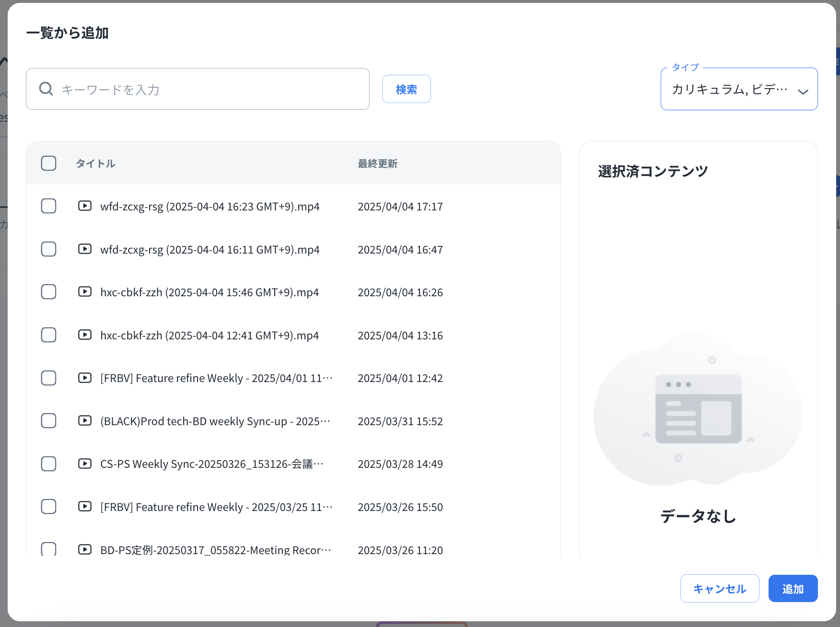Click video icon beside BD-PS定例 recording

point(85,549)
